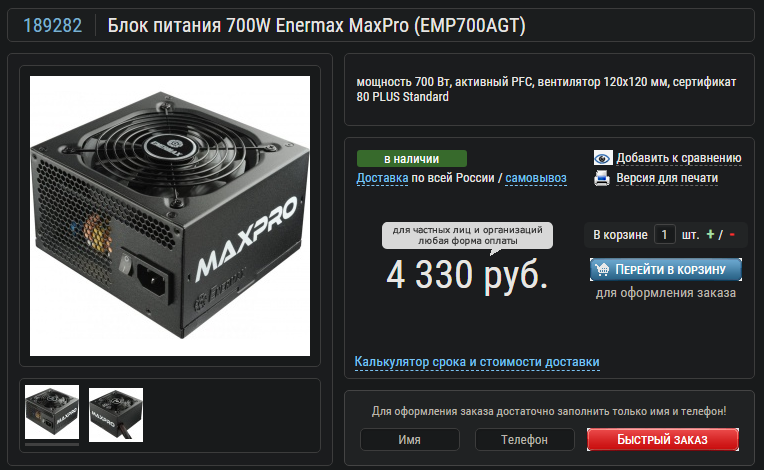This screenshot has width=764, height=470.
Task: Open the самовывоз link
Action: pyautogui.click(x=535, y=178)
